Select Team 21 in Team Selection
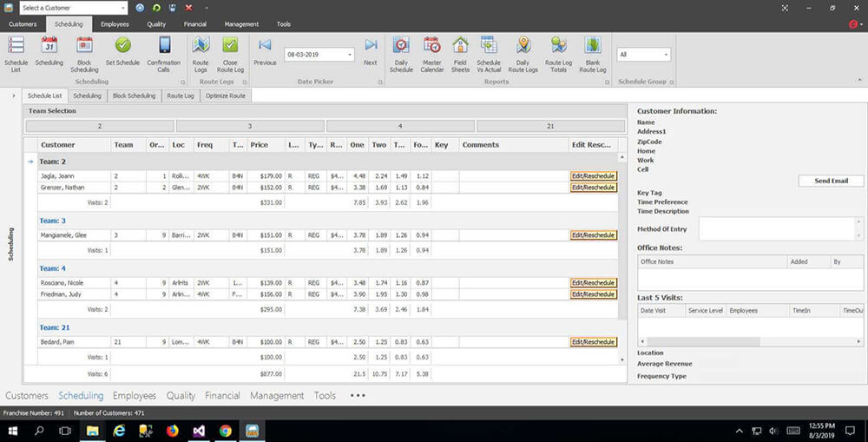Image resolution: width=868 pixels, height=442 pixels. (550, 127)
